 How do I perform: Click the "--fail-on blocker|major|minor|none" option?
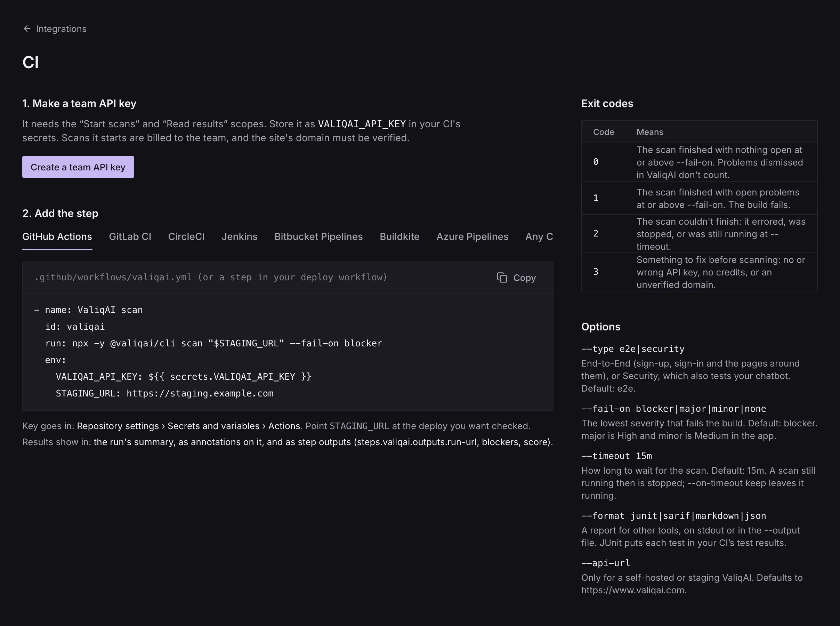(x=674, y=409)
